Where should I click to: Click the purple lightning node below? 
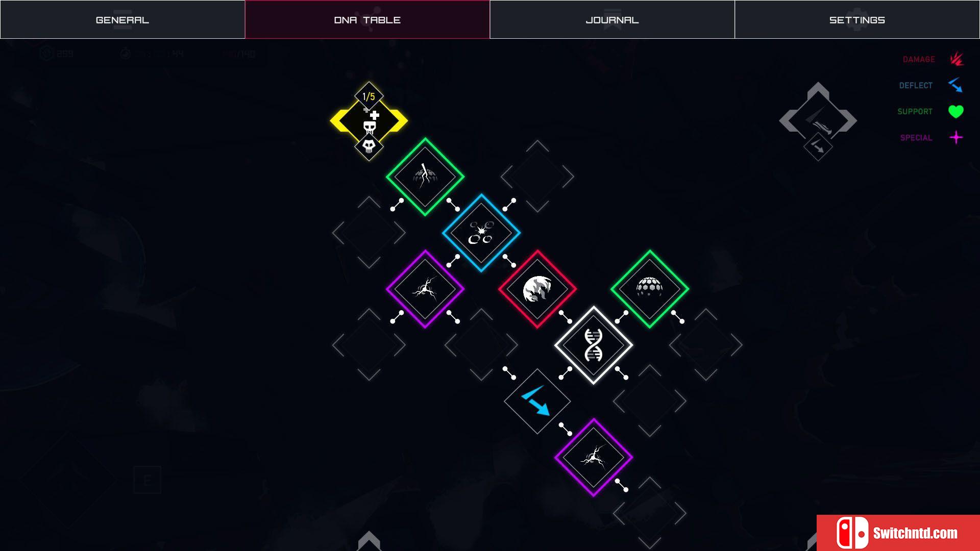tap(592, 457)
